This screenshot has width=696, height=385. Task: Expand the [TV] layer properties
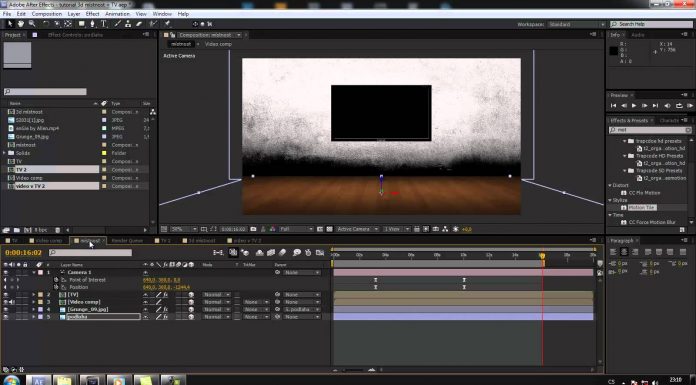tap(34, 294)
